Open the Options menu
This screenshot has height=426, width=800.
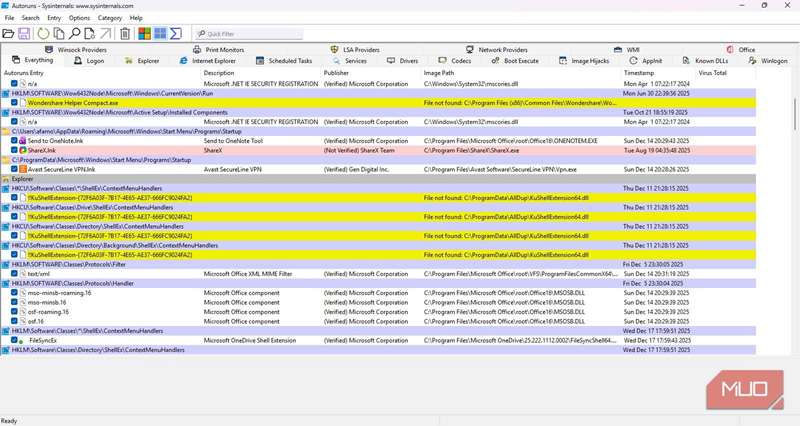tap(79, 18)
